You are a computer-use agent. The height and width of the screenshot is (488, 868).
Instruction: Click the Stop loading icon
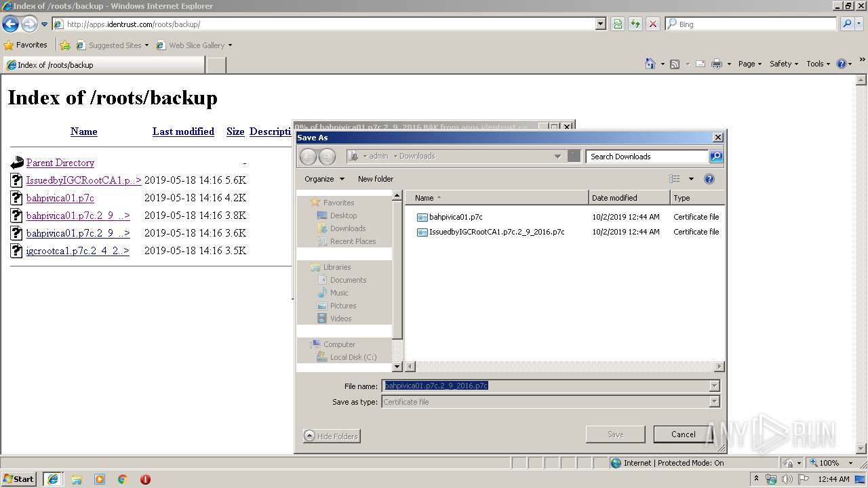point(653,24)
